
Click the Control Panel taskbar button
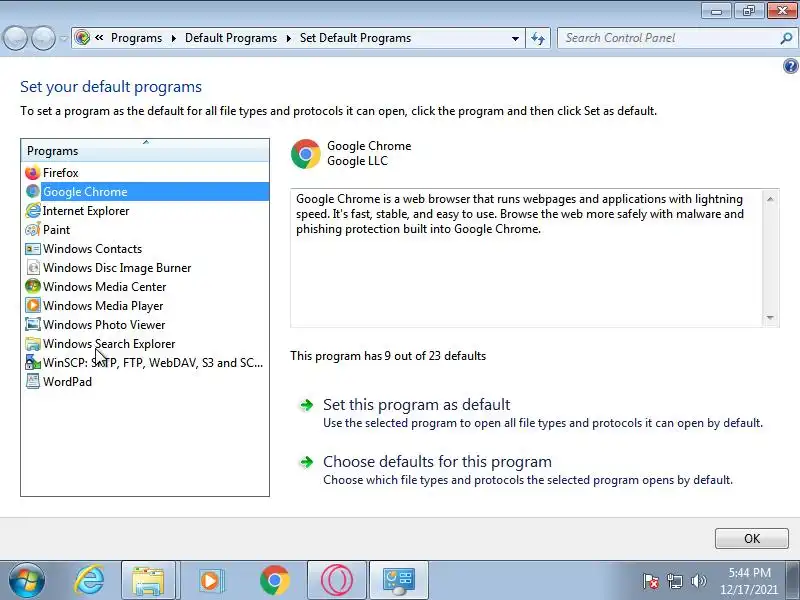[399, 580]
